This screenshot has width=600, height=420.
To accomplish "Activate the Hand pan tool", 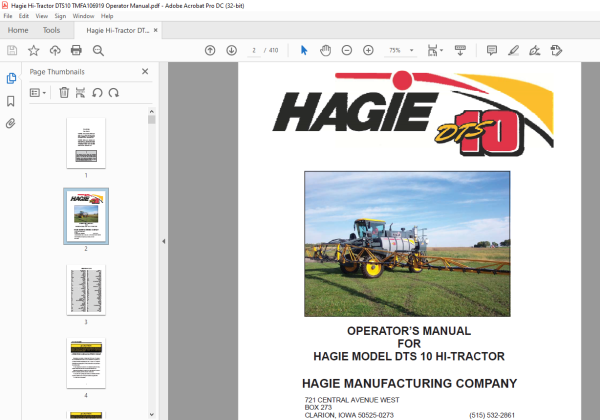I will tap(325, 50).
